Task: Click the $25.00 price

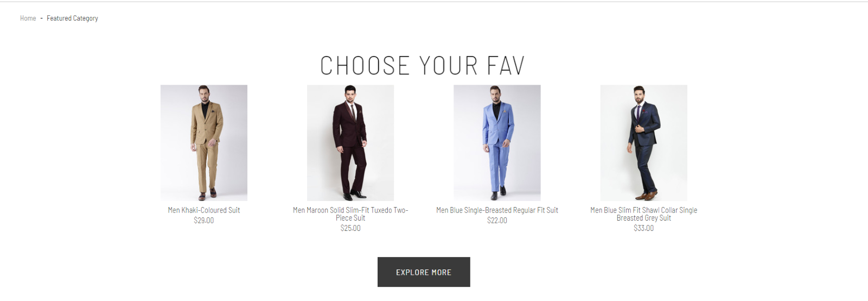Action: [x=350, y=228]
